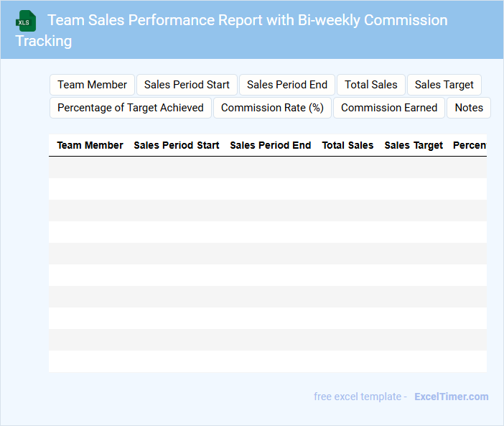The width and height of the screenshot is (504, 426).
Task: Select the Team Member tag button
Action: pyautogui.click(x=92, y=85)
